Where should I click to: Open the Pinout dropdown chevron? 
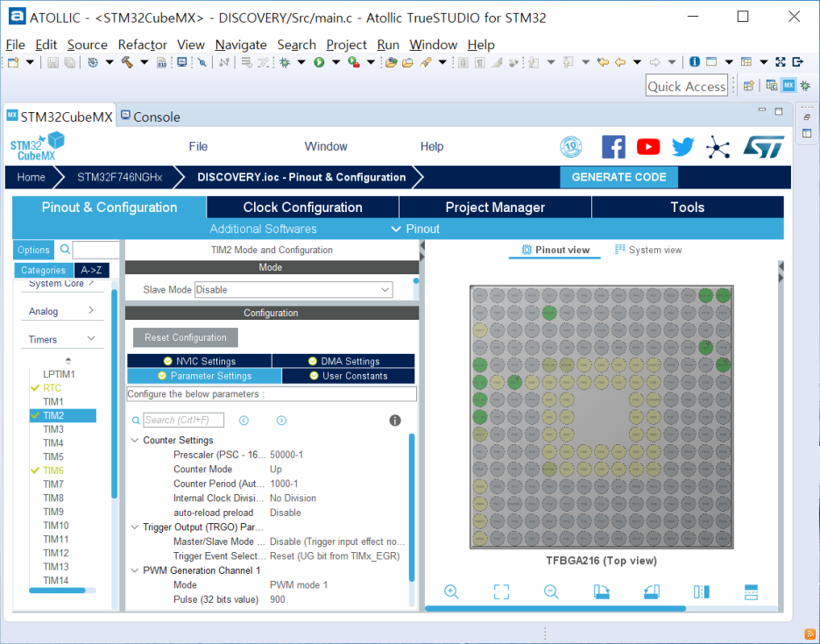pos(396,229)
